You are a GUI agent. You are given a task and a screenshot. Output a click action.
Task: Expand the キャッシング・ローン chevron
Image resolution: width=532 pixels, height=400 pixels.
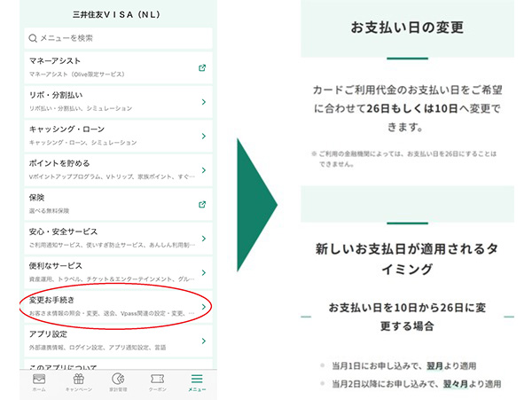pyautogui.click(x=203, y=136)
